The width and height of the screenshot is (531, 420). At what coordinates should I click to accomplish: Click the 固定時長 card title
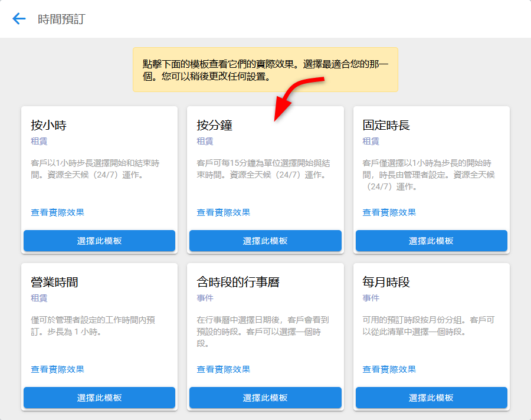point(386,126)
